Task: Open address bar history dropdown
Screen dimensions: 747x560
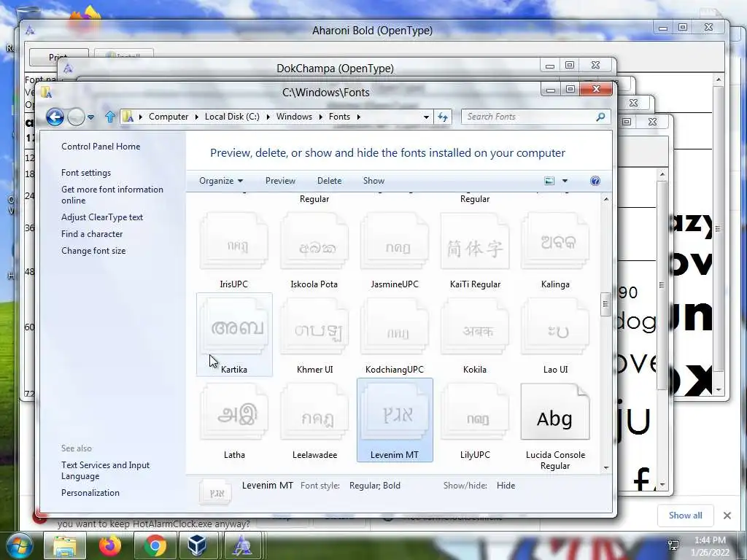Action: pos(426,117)
